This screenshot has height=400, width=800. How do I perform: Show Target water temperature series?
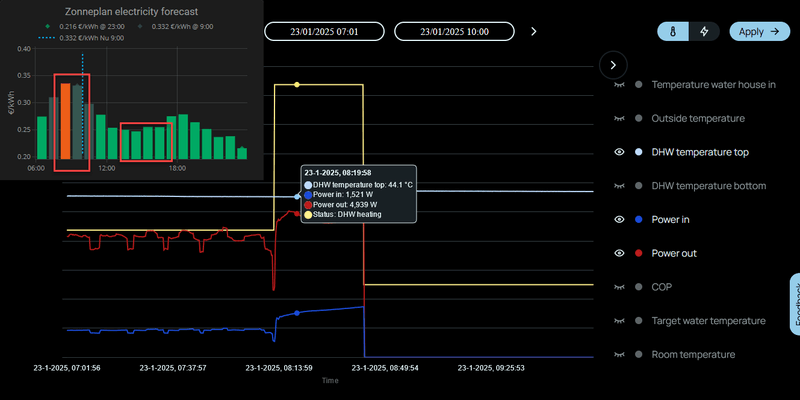tap(619, 321)
